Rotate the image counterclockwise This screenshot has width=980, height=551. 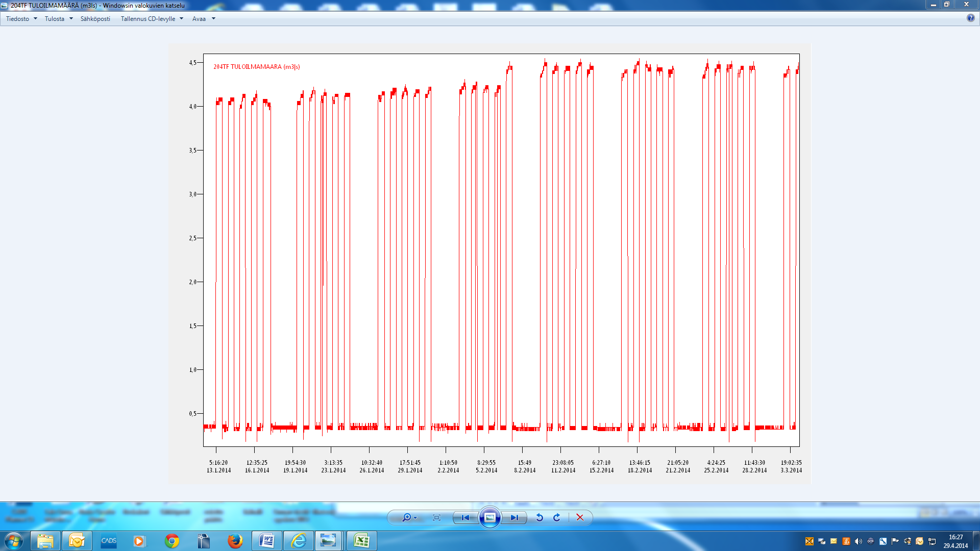tap(540, 517)
